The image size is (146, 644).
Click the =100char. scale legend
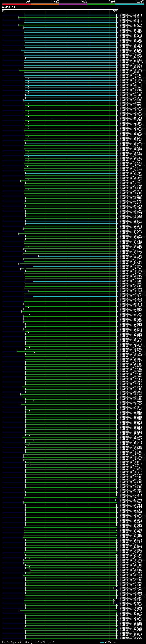(x=108, y=642)
